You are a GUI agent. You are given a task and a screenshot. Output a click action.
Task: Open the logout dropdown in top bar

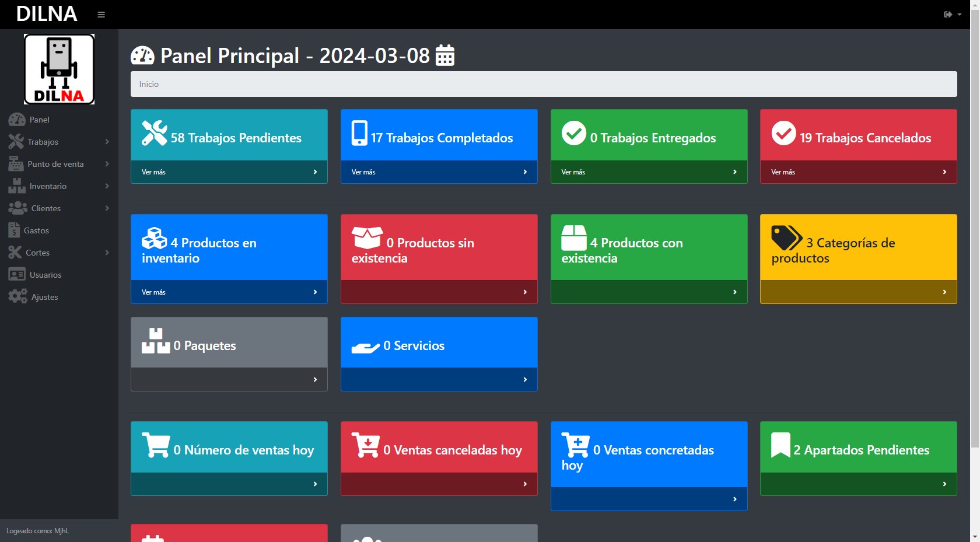[x=952, y=15]
